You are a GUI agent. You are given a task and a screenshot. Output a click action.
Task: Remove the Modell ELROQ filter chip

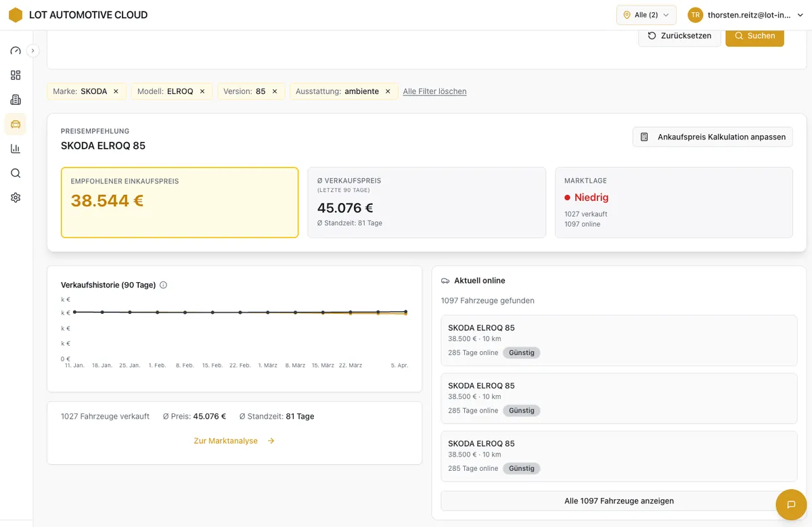[x=202, y=91]
